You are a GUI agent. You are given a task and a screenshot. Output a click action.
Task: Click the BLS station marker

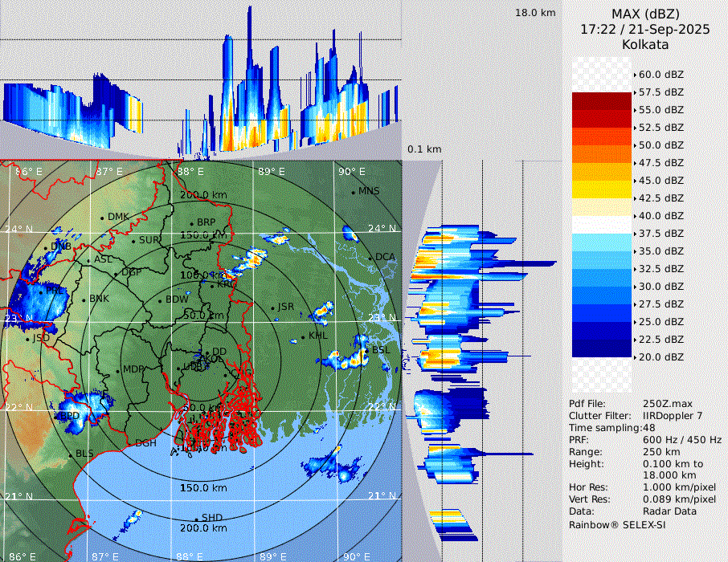70,454
